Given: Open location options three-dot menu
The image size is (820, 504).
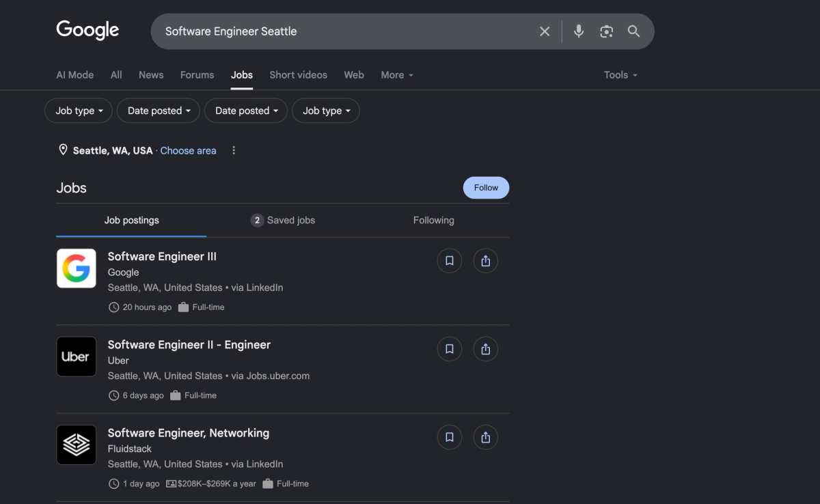Looking at the screenshot, I should (x=234, y=150).
